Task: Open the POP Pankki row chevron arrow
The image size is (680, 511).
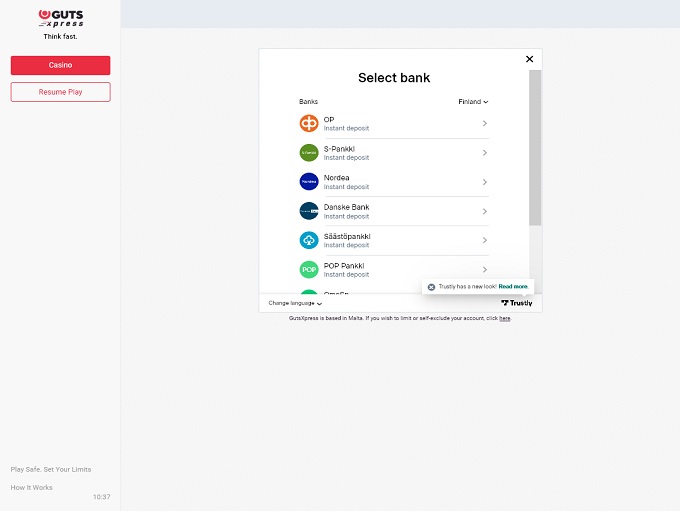Action: 485,269
